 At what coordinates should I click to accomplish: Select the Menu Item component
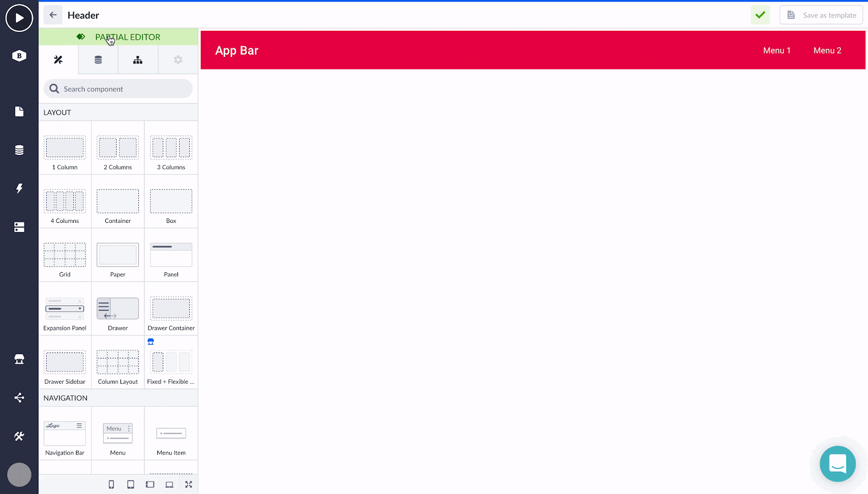coord(171,433)
